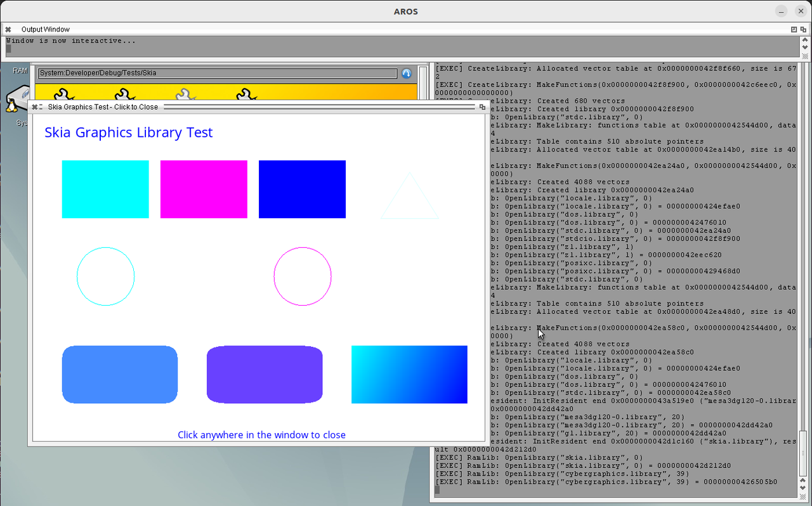
Task: Click the debug log window resize gadget
Action: click(804, 496)
